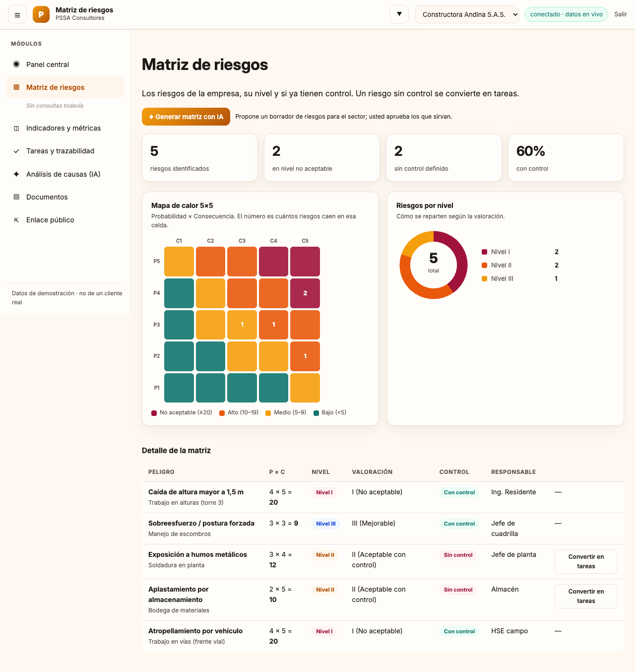Open Enlace público in sidebar
Viewport: 635px width, 672px height.
[x=65, y=220]
